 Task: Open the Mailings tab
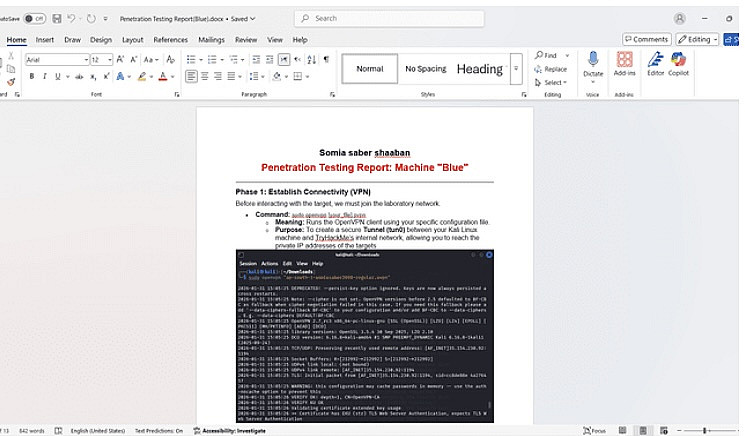click(x=211, y=40)
